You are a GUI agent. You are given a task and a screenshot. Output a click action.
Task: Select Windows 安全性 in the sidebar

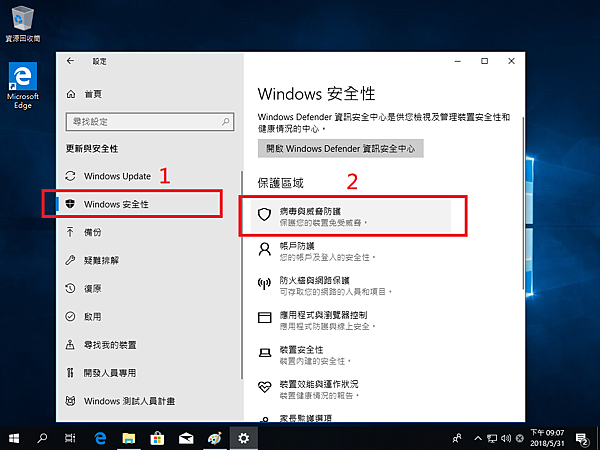[x=116, y=204]
